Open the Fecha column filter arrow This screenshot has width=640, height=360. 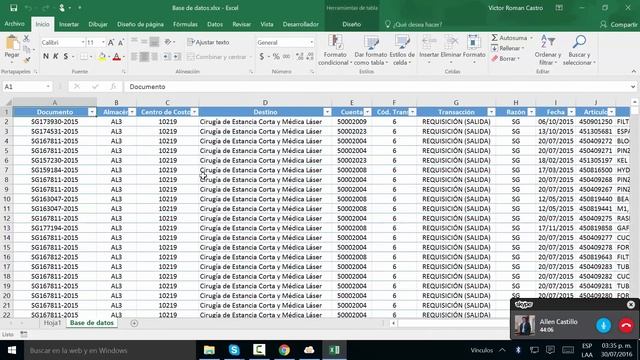click(x=571, y=112)
